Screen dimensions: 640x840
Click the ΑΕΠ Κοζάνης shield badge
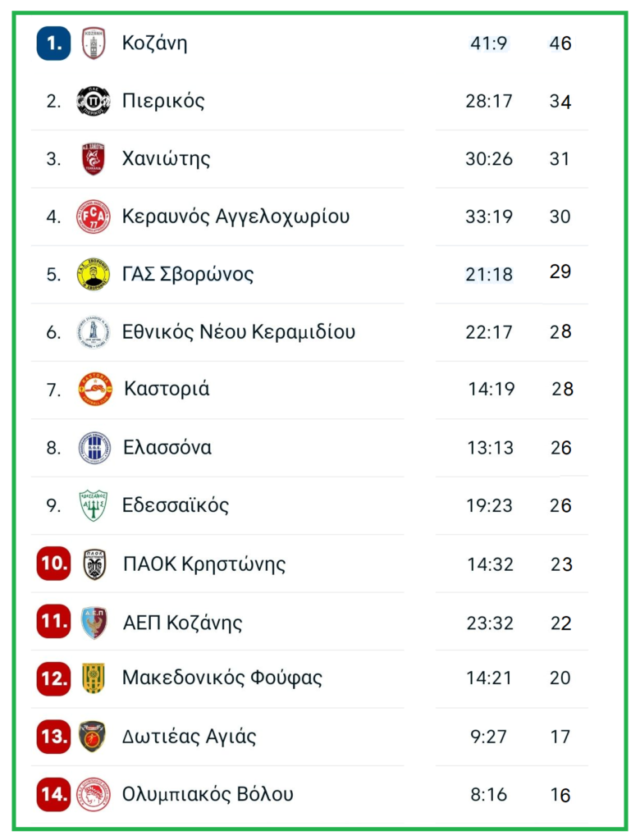click(x=94, y=623)
